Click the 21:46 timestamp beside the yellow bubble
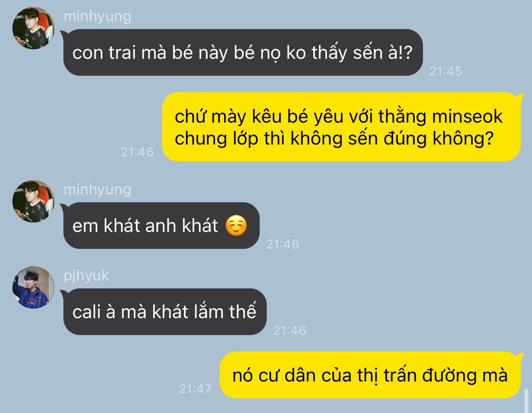532x413 pixels. tap(137, 152)
